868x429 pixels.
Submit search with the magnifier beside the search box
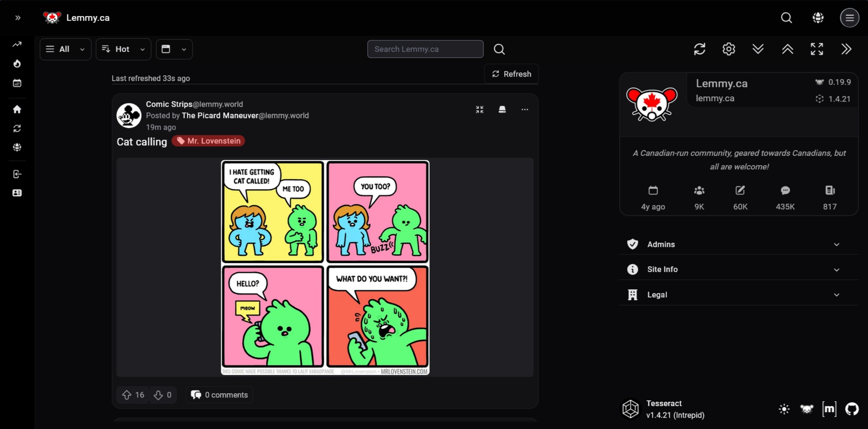coord(499,49)
